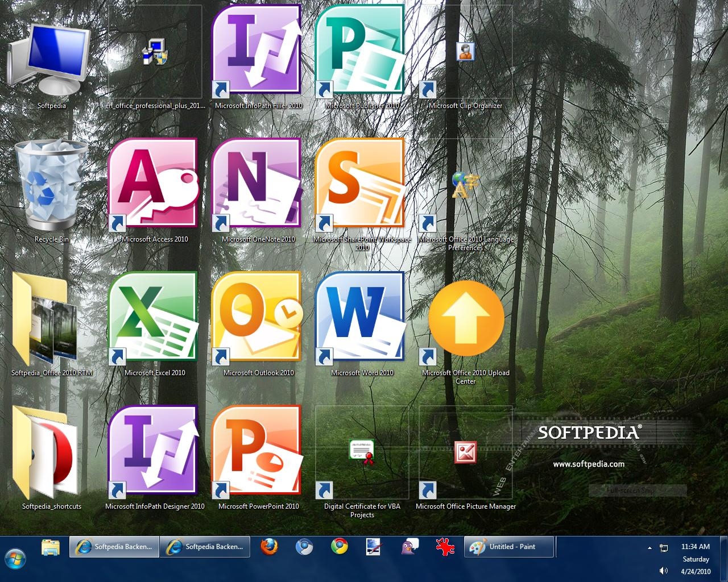This screenshot has height=582, width=728.
Task: Click the Firefox taskbar icon
Action: 269,547
